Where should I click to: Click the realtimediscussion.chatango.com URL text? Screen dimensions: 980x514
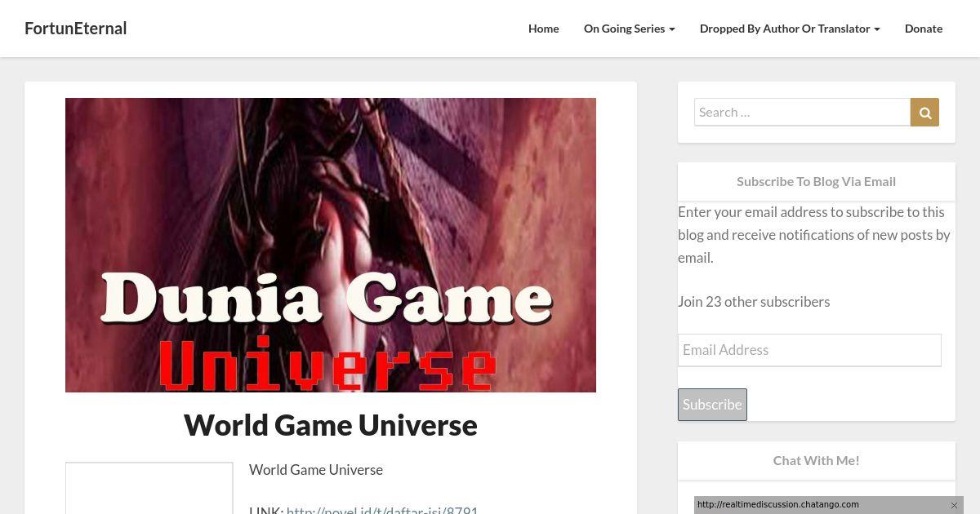(778, 505)
